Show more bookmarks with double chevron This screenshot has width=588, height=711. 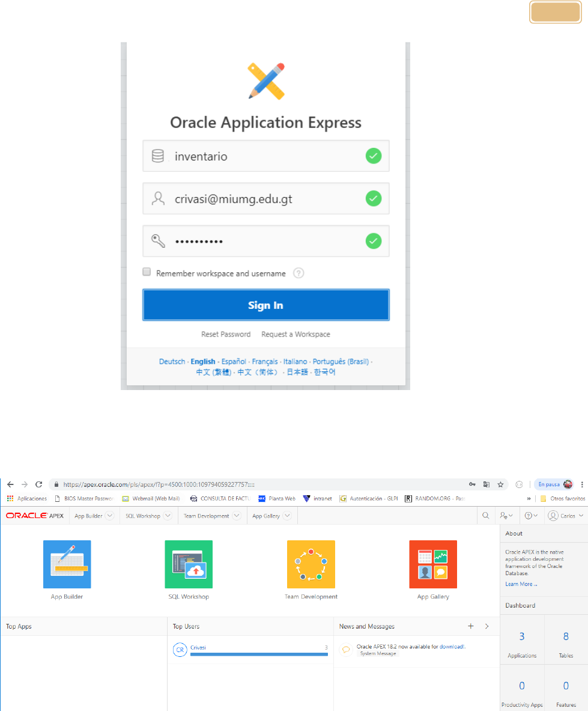click(529, 498)
